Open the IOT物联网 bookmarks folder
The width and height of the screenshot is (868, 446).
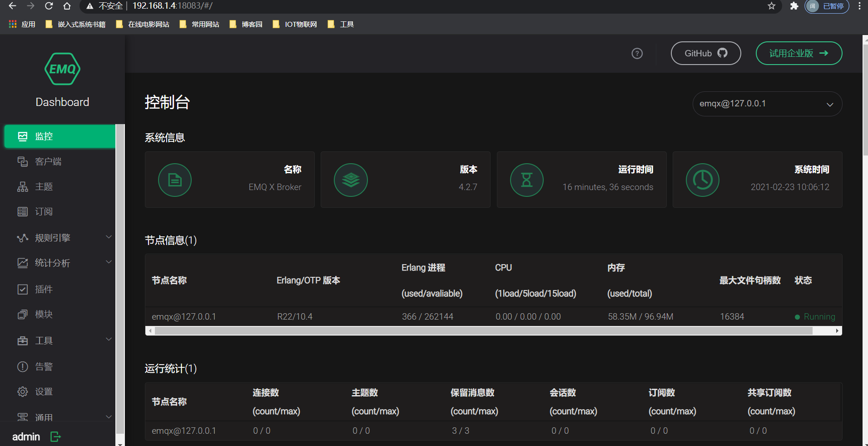pos(295,24)
